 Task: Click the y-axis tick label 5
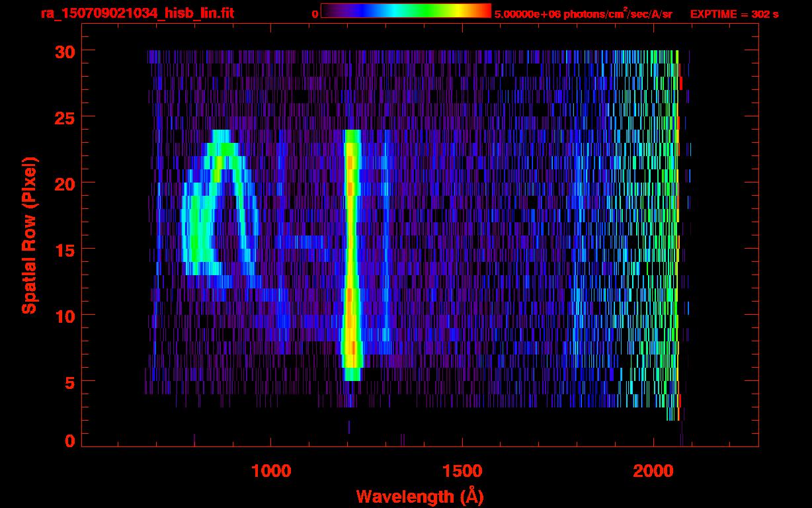click(70, 382)
